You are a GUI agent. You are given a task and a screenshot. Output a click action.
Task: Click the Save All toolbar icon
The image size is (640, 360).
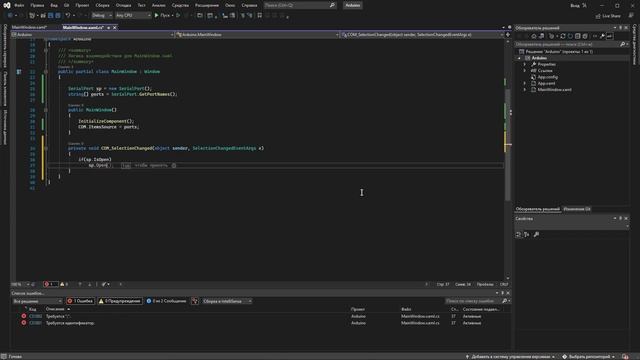tap(58, 15)
